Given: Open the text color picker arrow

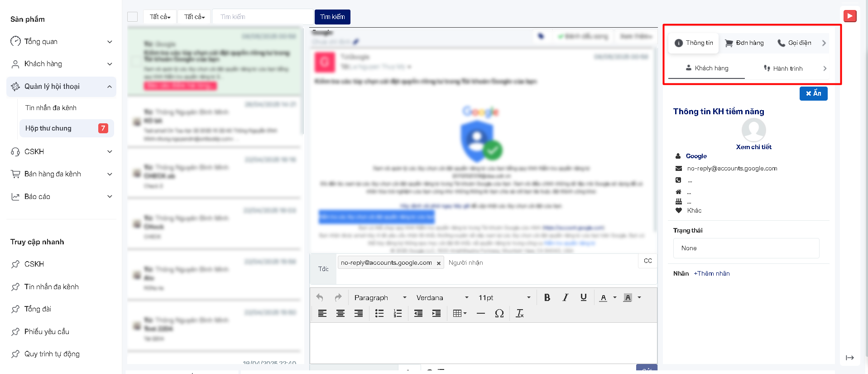Looking at the screenshot, I should coord(615,297).
